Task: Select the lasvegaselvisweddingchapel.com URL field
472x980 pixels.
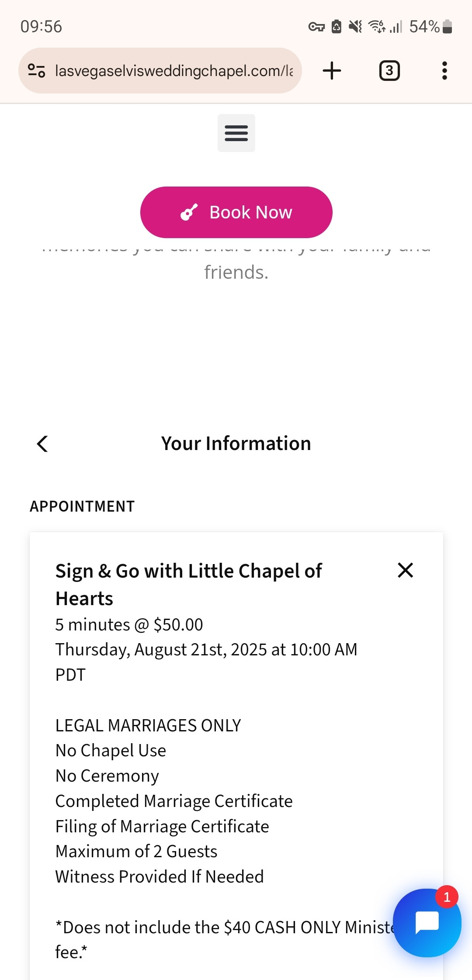Action: coord(174,70)
